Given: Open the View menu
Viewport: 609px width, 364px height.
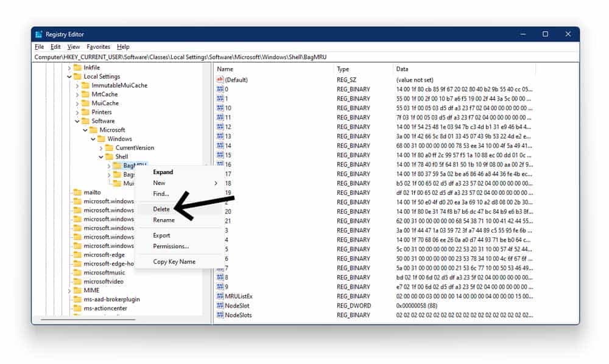Looking at the screenshot, I should pos(74,47).
